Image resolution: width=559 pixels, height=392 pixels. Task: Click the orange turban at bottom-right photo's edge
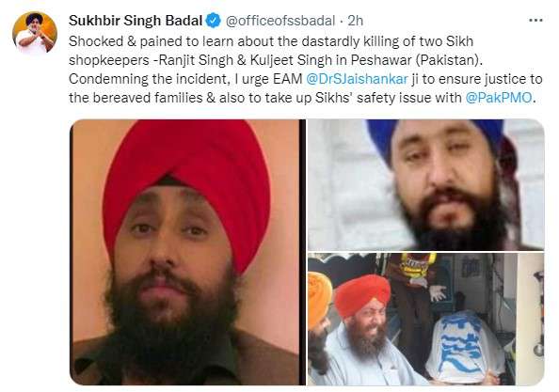click(x=320, y=300)
